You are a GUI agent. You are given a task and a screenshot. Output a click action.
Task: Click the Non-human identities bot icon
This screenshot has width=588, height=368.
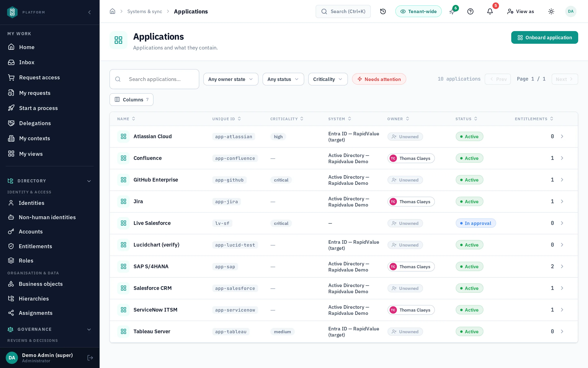(11, 217)
